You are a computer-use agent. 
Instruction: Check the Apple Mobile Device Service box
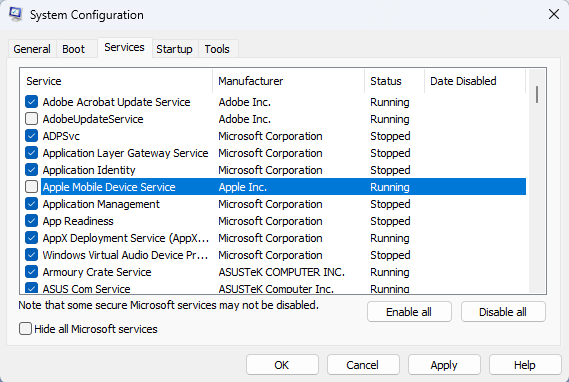(x=32, y=187)
